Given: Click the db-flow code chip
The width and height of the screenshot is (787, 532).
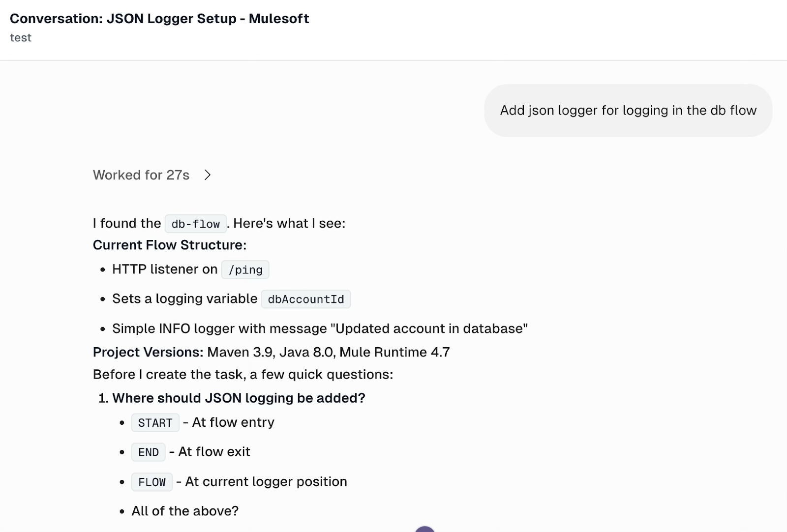Looking at the screenshot, I should pyautogui.click(x=195, y=224).
